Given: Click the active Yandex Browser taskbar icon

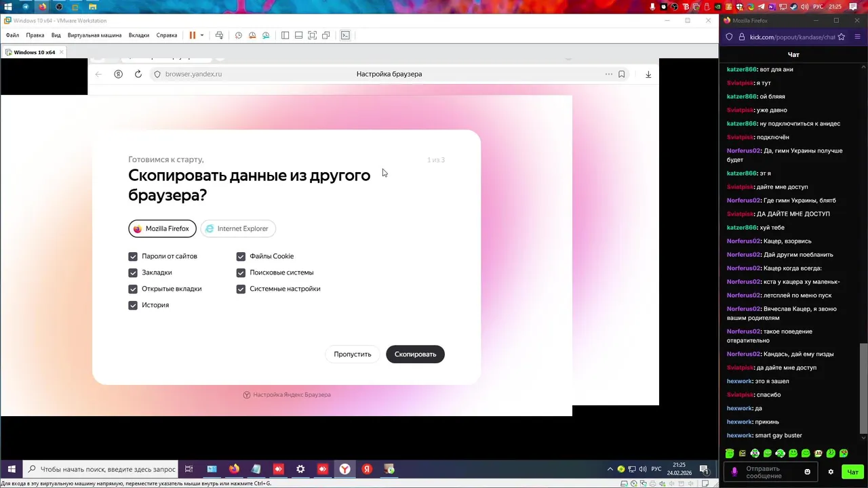Looking at the screenshot, I should [345, 469].
